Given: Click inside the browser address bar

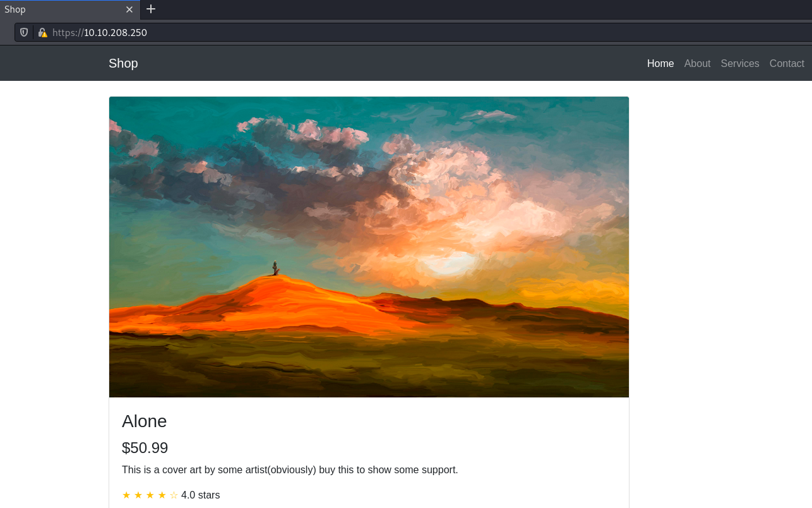Looking at the screenshot, I should [x=253, y=32].
